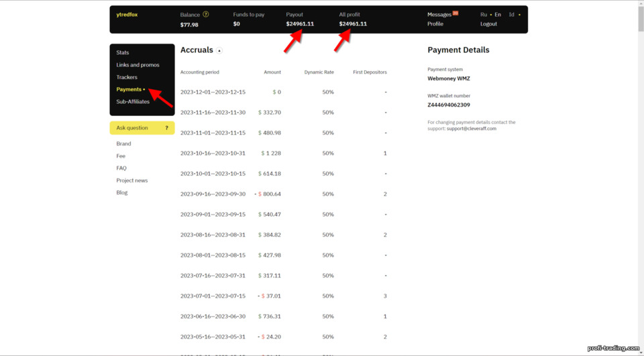
Task: Select period 2023-08-01—2023-08-15
Action: (x=213, y=255)
